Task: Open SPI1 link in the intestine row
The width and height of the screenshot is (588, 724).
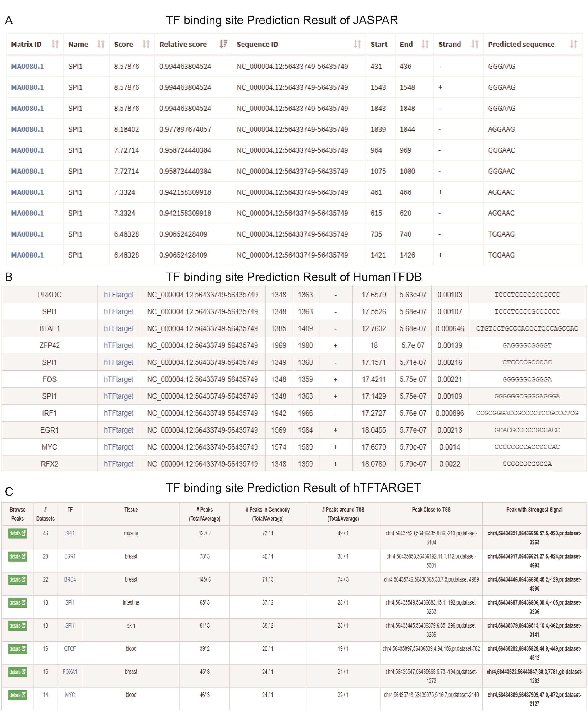Action: click(70, 602)
